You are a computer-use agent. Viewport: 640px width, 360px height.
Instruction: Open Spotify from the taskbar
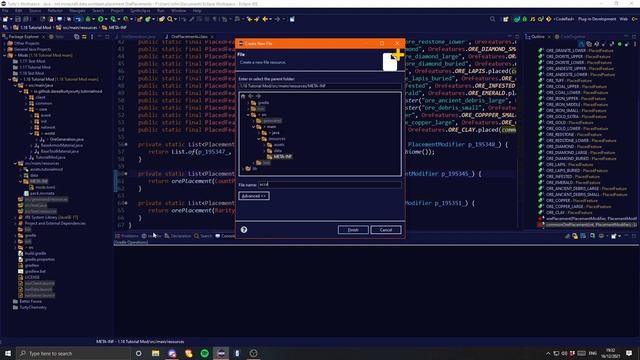[x=204, y=353]
